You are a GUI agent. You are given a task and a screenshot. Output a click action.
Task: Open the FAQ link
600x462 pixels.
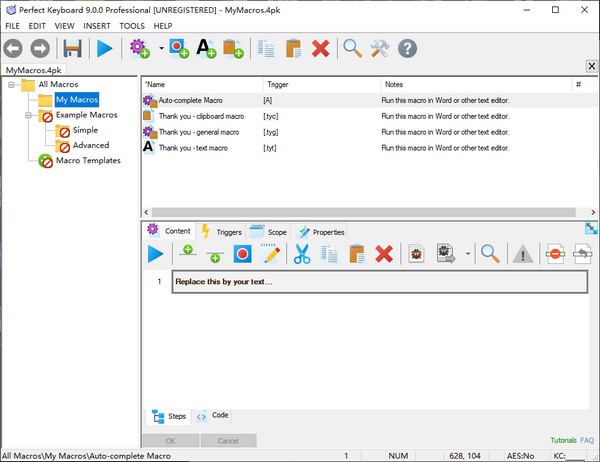tap(587, 440)
